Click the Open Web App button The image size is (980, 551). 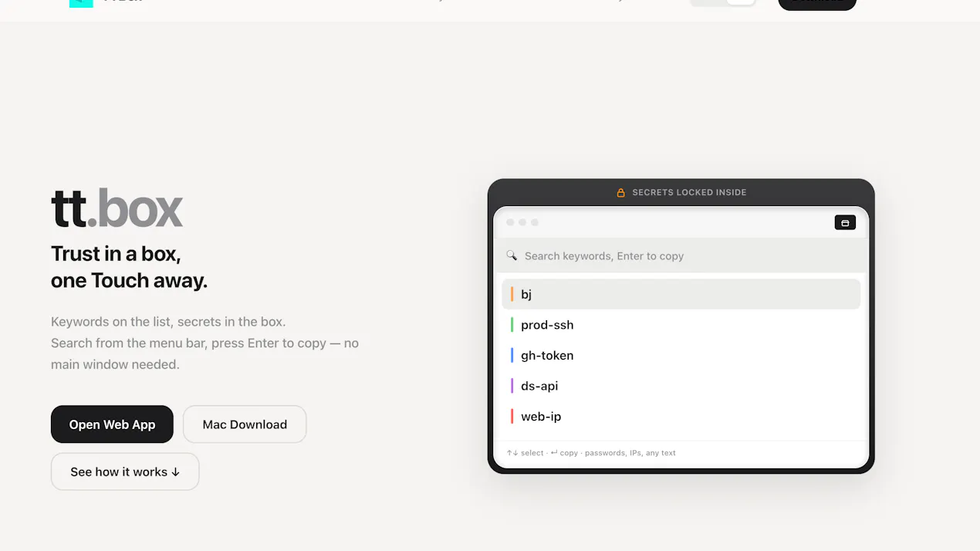pyautogui.click(x=112, y=424)
